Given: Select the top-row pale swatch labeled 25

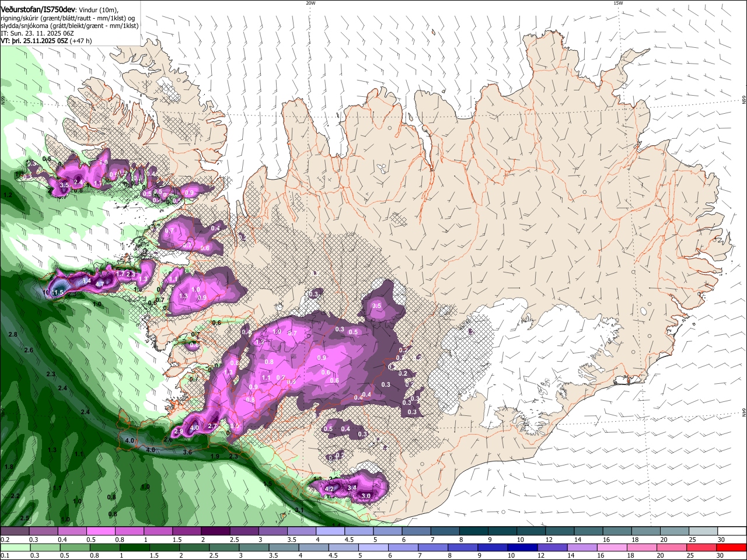Looking at the screenshot, I should [x=702, y=531].
